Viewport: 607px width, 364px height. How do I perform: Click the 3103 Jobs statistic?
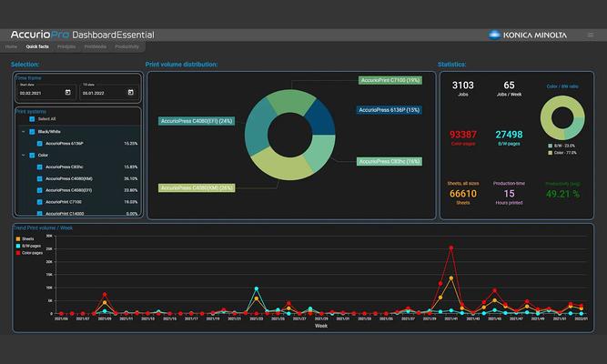click(x=463, y=88)
